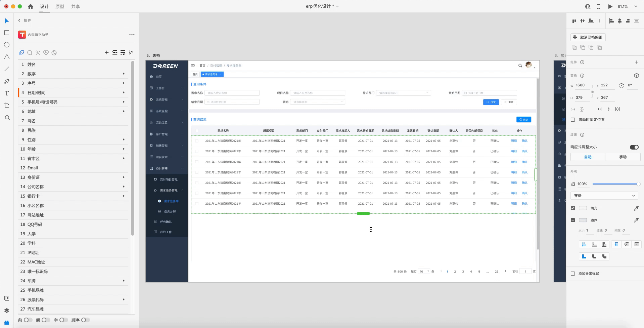Open the Plugins panel icon
Viewport: 644px width, 328px height.
pyautogui.click(x=7, y=323)
